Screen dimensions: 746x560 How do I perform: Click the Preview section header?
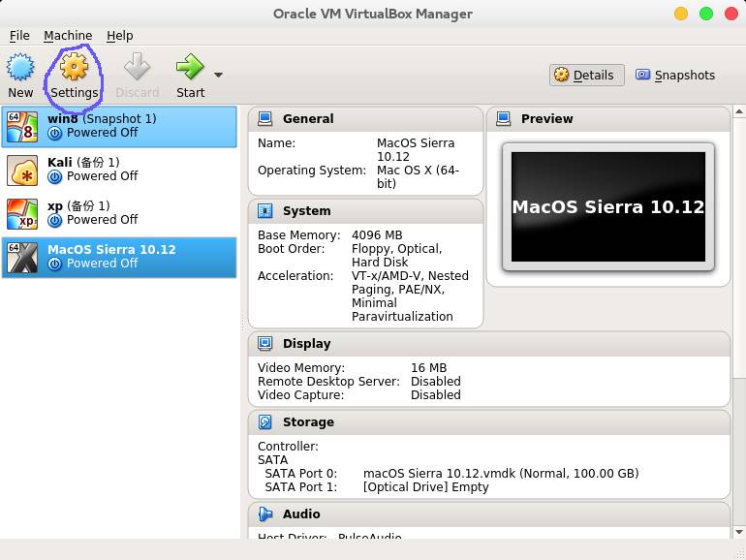608,119
